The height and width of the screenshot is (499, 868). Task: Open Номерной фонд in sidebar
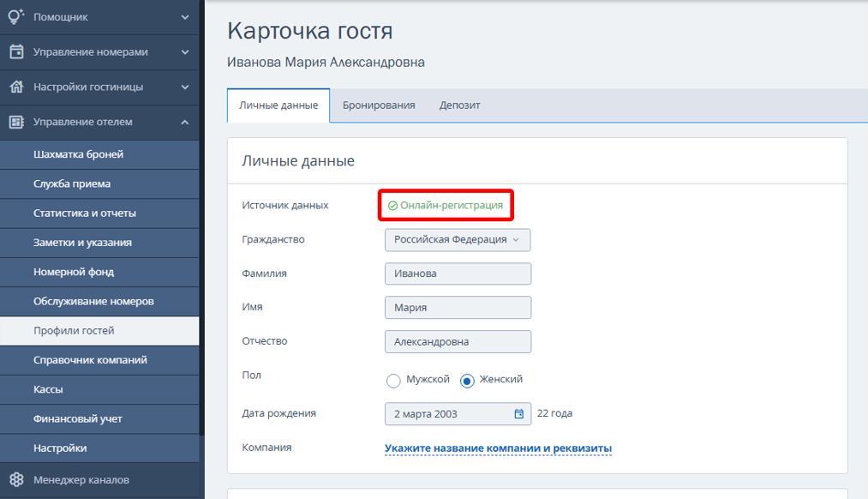click(99, 272)
